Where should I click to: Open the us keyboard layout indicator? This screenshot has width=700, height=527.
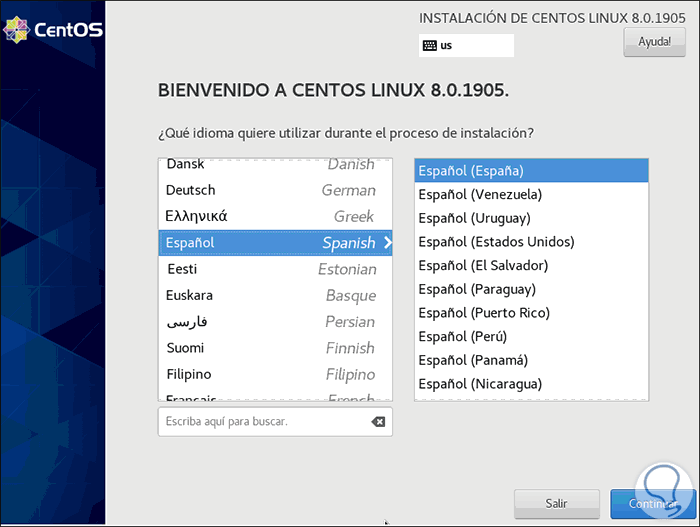pyautogui.click(x=466, y=46)
